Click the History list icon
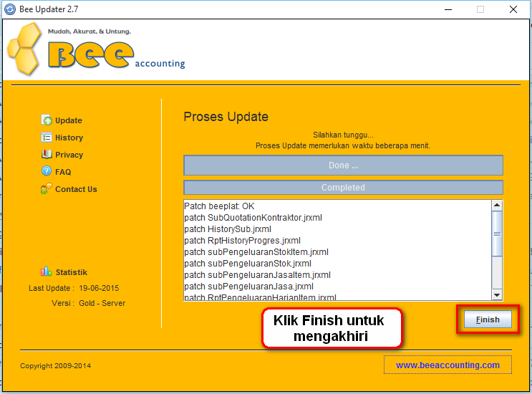 pyautogui.click(x=47, y=137)
